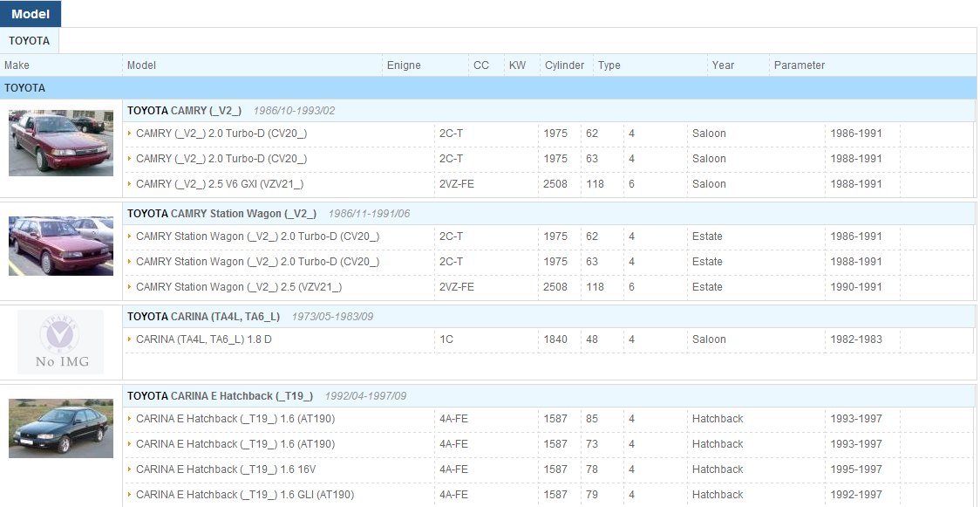Open the red Camry saloon thumbnail
The width and height of the screenshot is (980, 507).
pyautogui.click(x=61, y=143)
